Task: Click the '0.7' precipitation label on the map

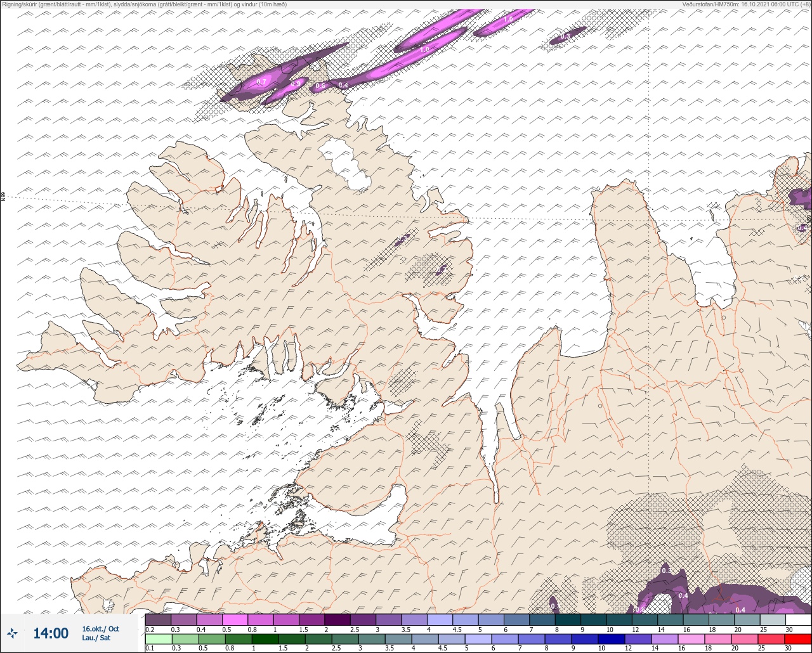Action: tap(261, 82)
